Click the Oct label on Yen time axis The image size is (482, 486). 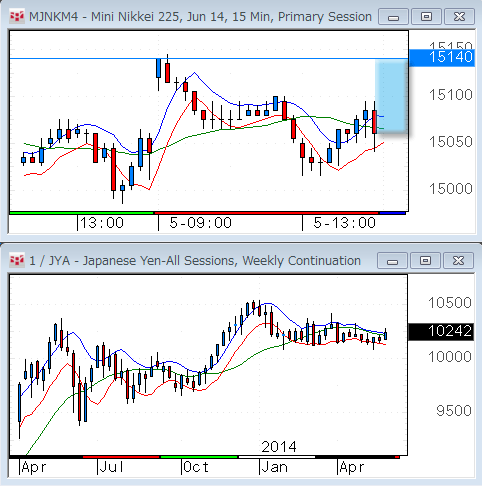click(196, 467)
